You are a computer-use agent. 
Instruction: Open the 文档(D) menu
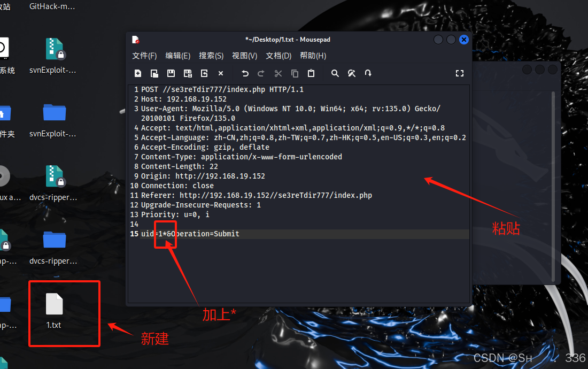278,56
